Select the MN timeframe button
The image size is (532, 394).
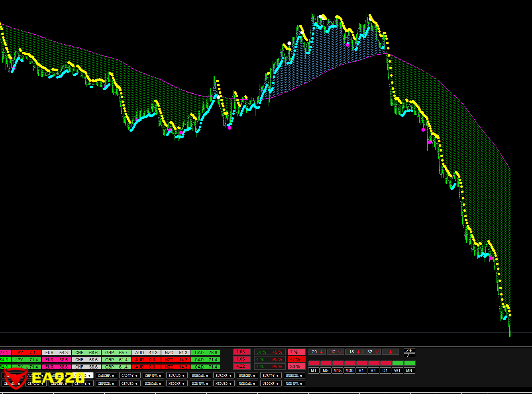[x=409, y=370]
